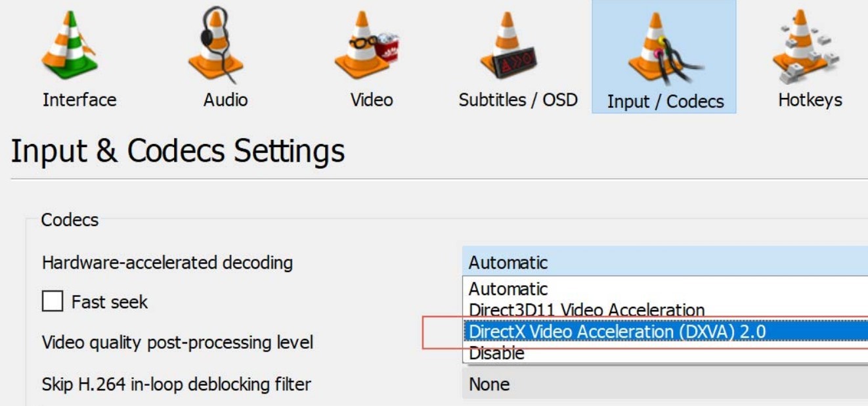Click the Subtitles / OSD label
Screen dimensions: 868x406
[518, 100]
